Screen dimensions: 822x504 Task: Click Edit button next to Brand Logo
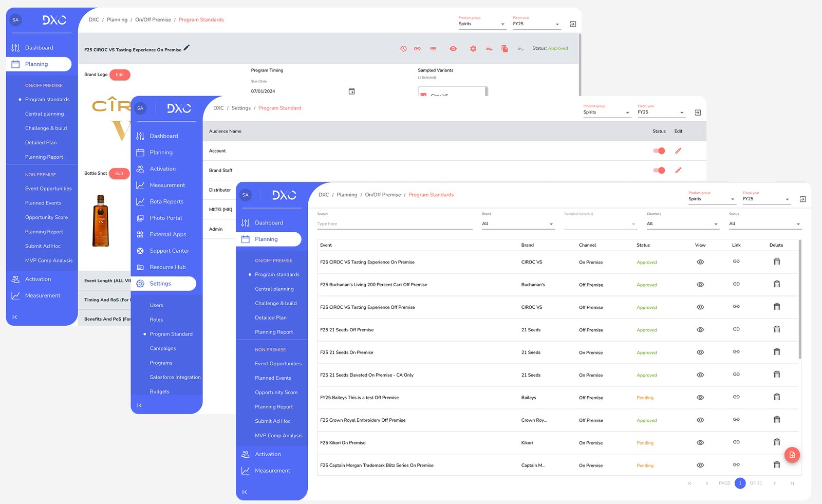click(120, 75)
